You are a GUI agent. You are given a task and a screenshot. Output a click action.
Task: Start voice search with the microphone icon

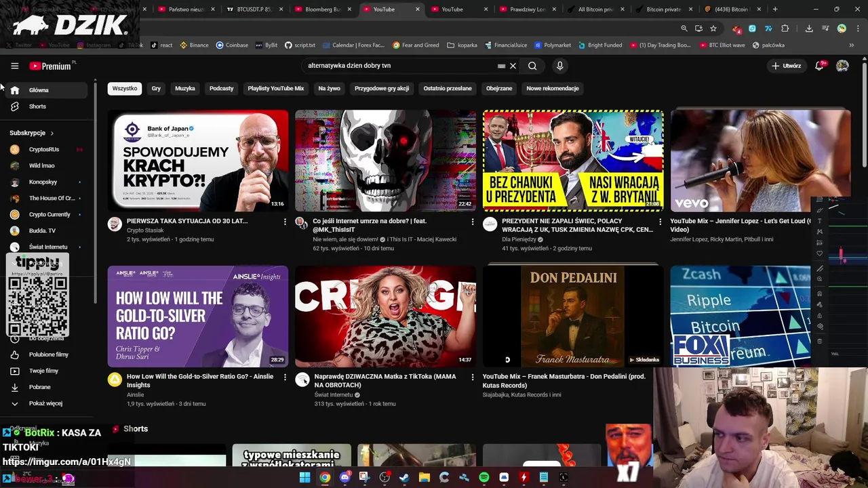pyautogui.click(x=559, y=66)
